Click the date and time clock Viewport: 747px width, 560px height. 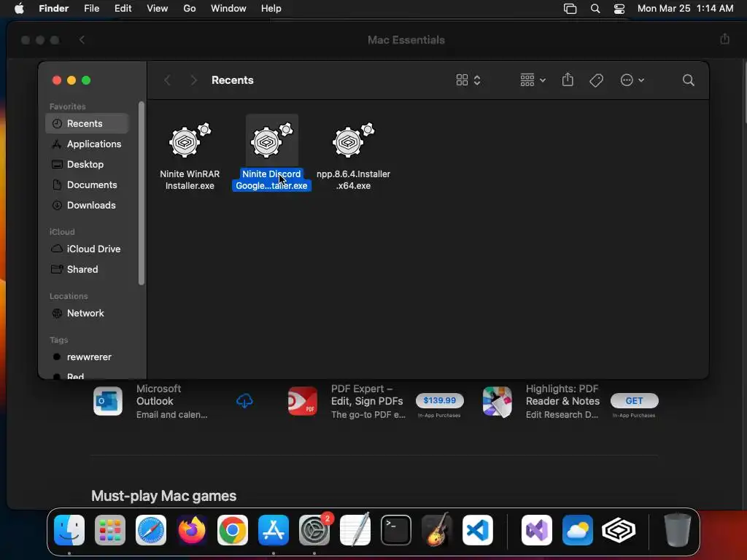pyautogui.click(x=685, y=9)
